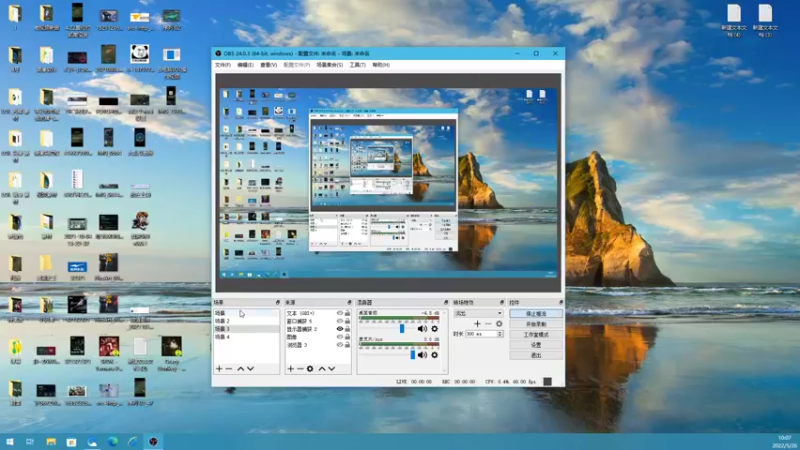Viewport: 800px width, 450px height.
Task: Toggle the lock on the 显示器捕获 2 source
Action: point(347,329)
